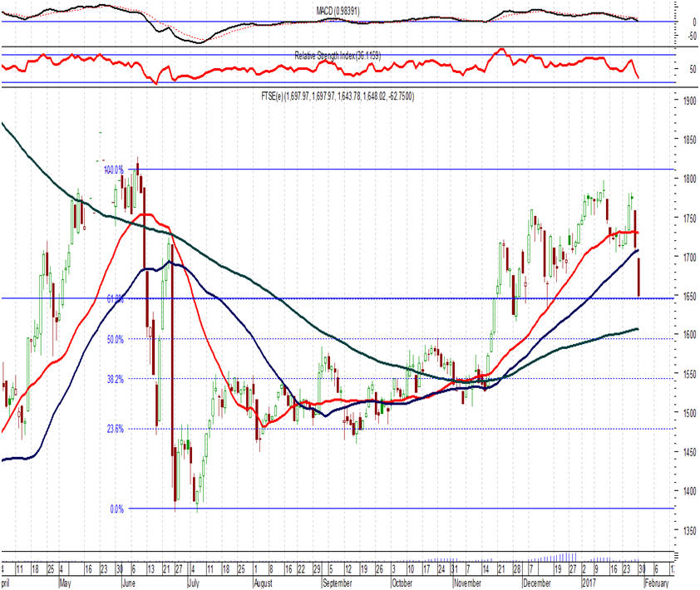Click the September month label on time axis

(337, 583)
